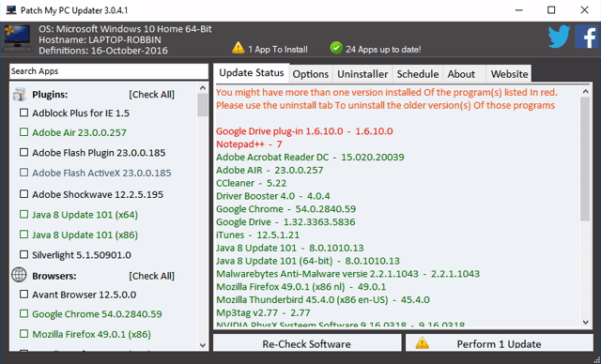Click Check All next to Plugins
Screen dimensions: 601x364
coord(151,95)
